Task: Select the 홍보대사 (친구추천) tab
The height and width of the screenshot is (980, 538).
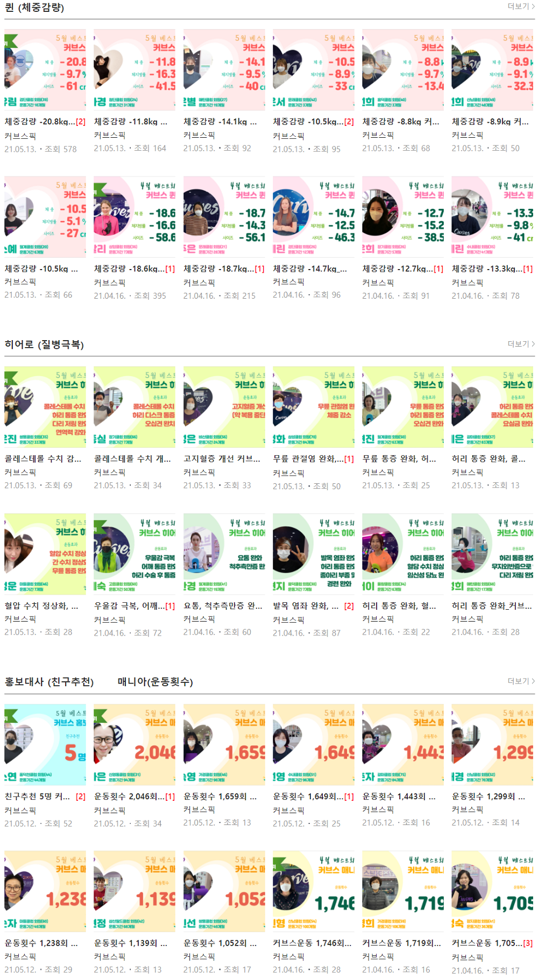Action: pos(49,682)
